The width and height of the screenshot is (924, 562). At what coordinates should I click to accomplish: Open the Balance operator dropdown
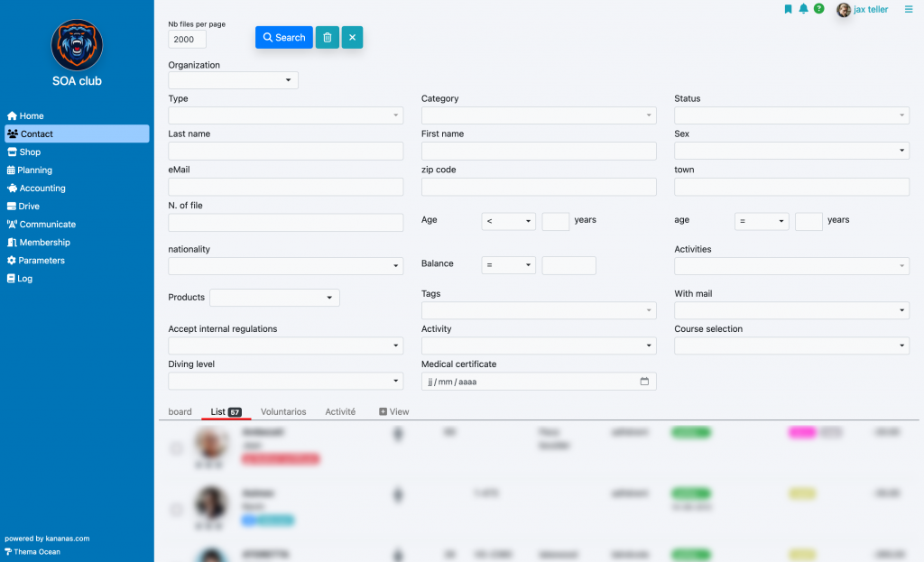[509, 265]
